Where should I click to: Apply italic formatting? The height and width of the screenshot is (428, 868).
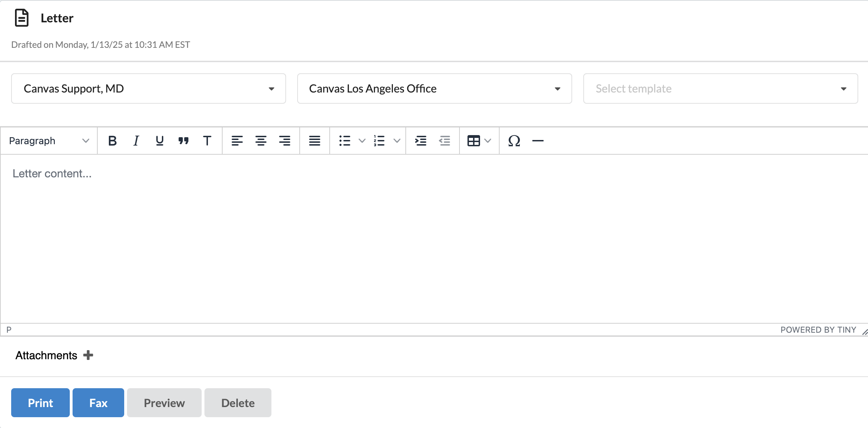click(136, 141)
